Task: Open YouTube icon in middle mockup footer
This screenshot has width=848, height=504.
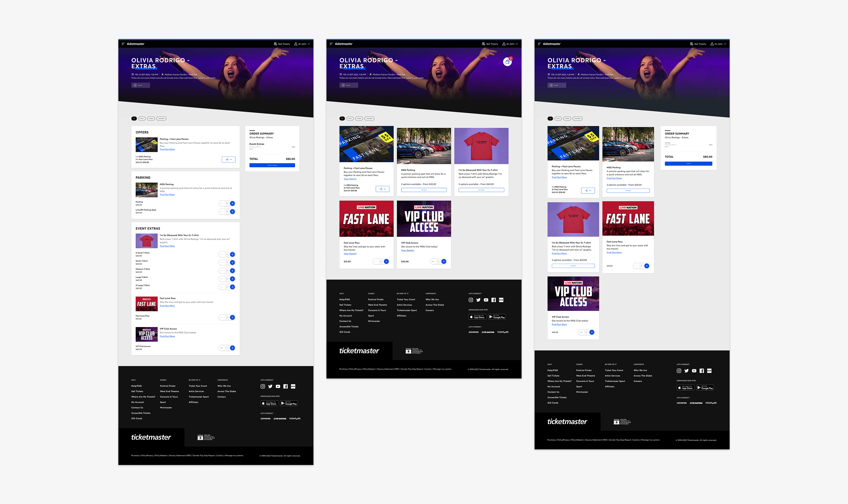Action: (x=486, y=300)
